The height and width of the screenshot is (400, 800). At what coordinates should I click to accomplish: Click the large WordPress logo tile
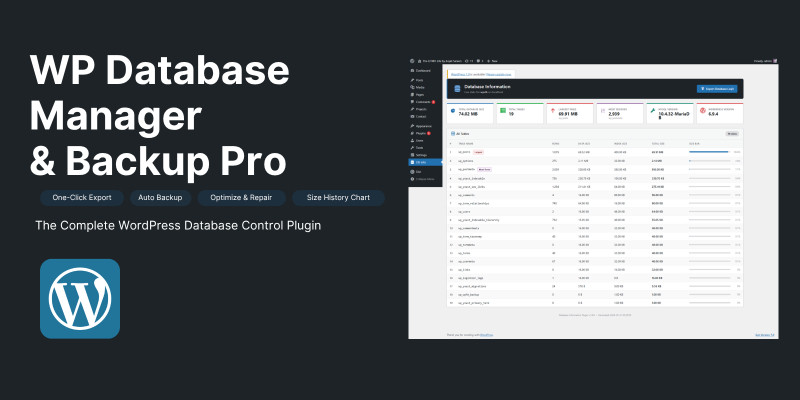click(80, 298)
